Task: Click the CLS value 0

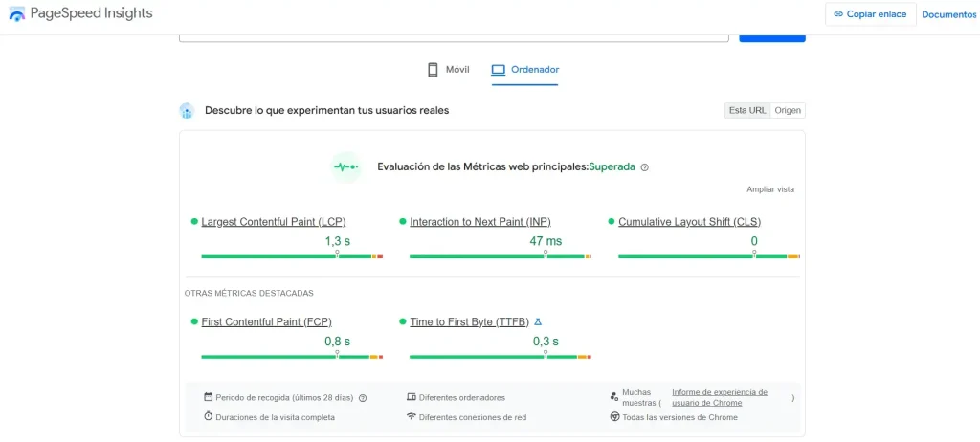Action: pyautogui.click(x=754, y=241)
